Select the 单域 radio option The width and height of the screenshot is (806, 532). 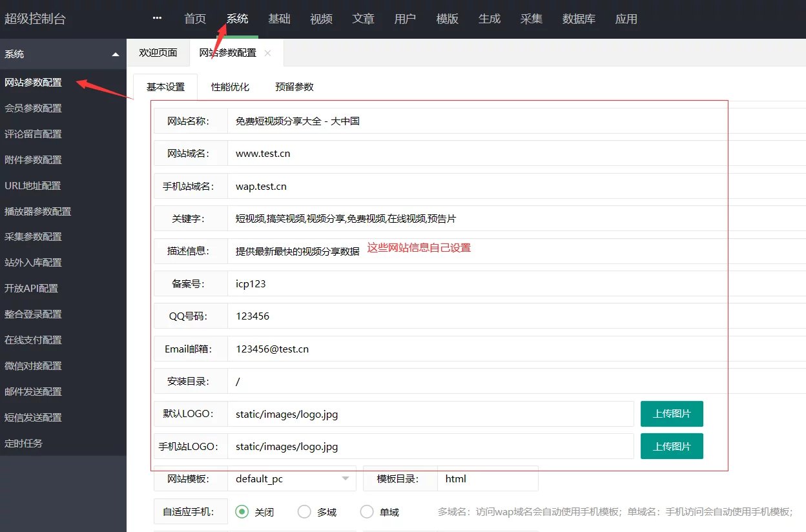pyautogui.click(x=367, y=512)
